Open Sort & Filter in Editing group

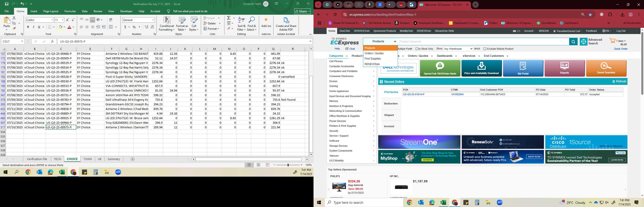click(x=241, y=24)
